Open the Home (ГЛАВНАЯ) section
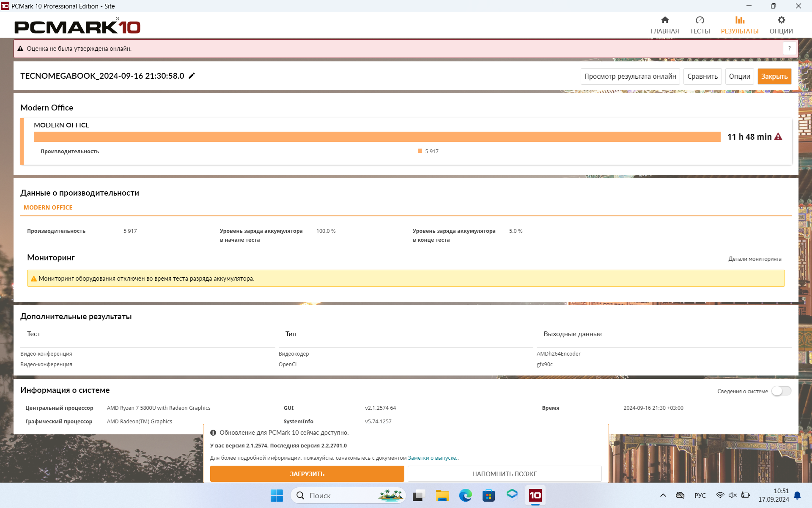The height and width of the screenshot is (508, 812). (664, 25)
